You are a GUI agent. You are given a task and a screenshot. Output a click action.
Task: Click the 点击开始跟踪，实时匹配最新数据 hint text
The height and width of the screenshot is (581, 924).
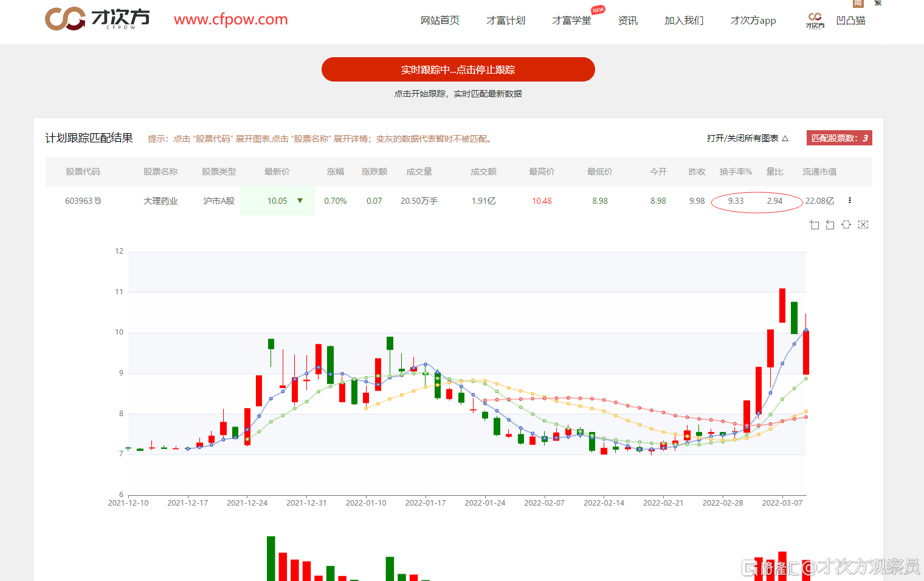(x=458, y=94)
